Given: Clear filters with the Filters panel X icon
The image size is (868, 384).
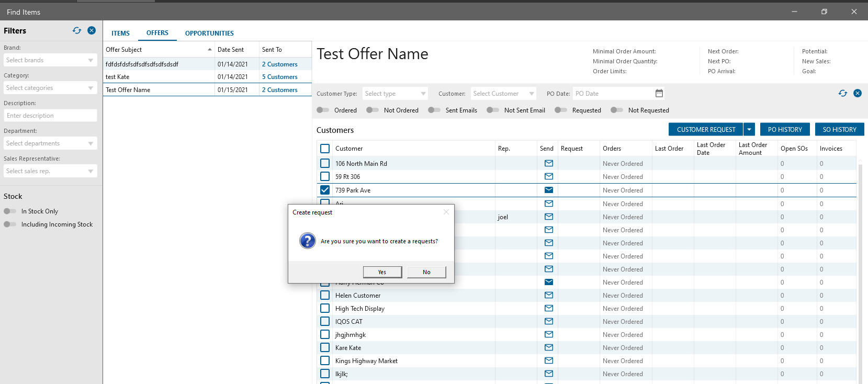Looking at the screenshot, I should 92,30.
